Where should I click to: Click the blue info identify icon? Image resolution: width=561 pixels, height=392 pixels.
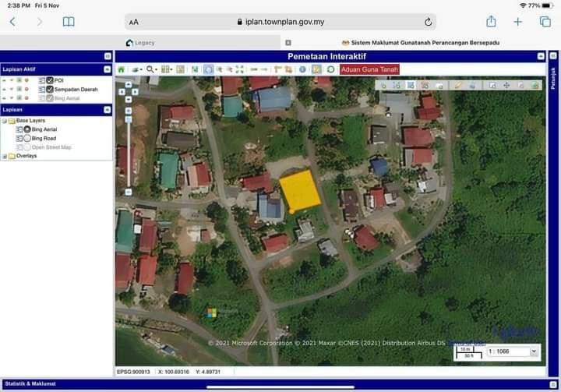click(x=302, y=69)
